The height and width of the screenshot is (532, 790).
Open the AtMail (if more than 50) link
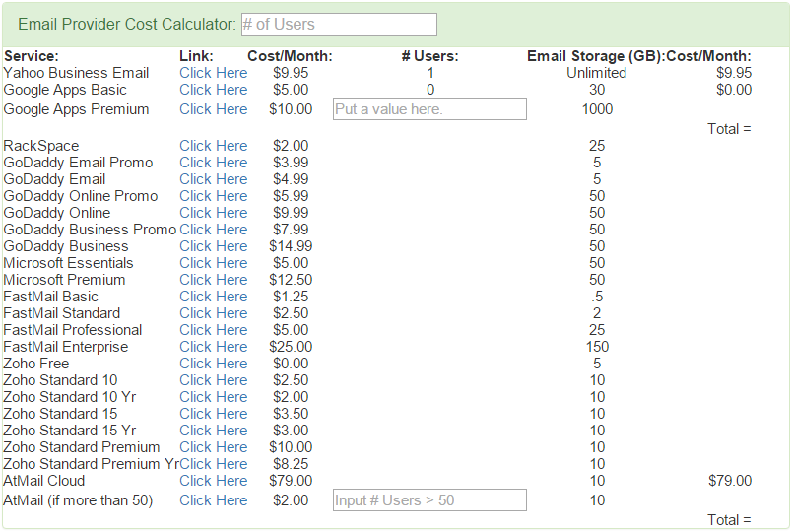point(214,500)
